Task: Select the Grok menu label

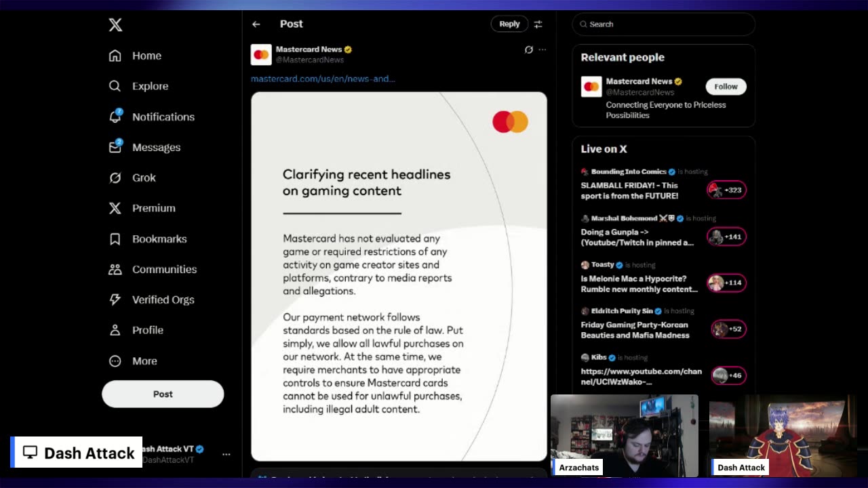Action: 144,178
